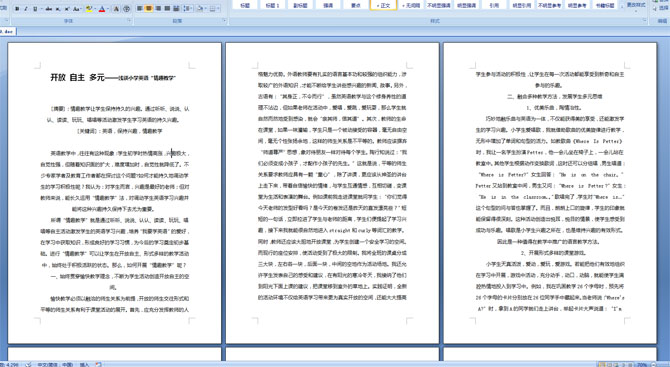Justify paragraph text
The width and height of the screenshot is (670, 367).
tap(168, 9)
